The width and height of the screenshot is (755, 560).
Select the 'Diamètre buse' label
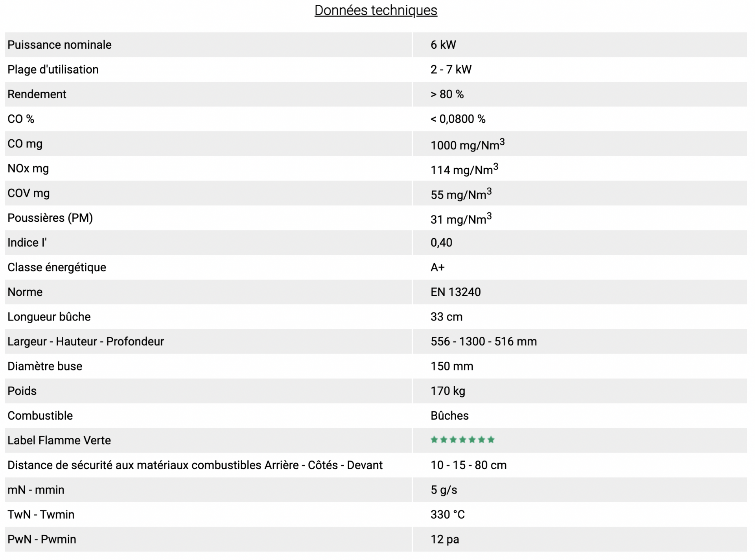click(45, 367)
